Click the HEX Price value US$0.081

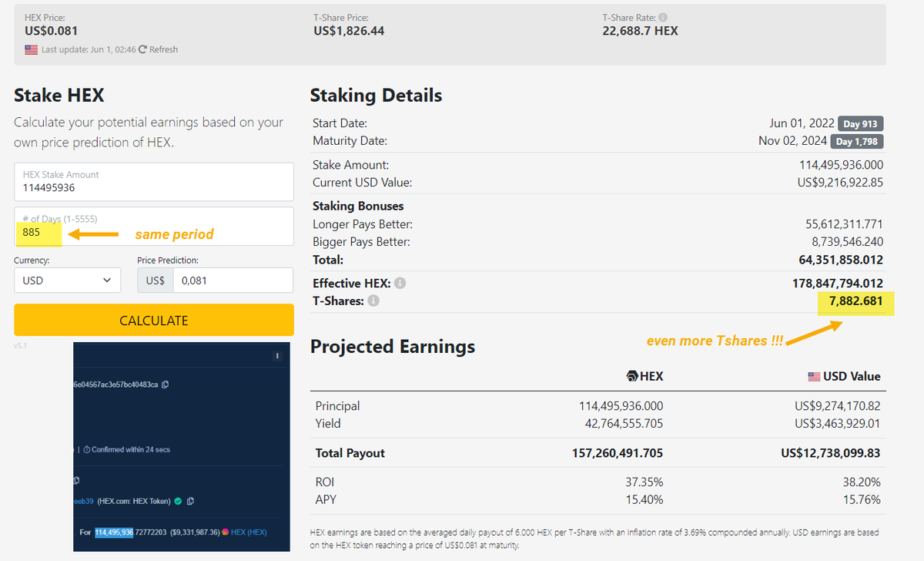click(x=52, y=32)
